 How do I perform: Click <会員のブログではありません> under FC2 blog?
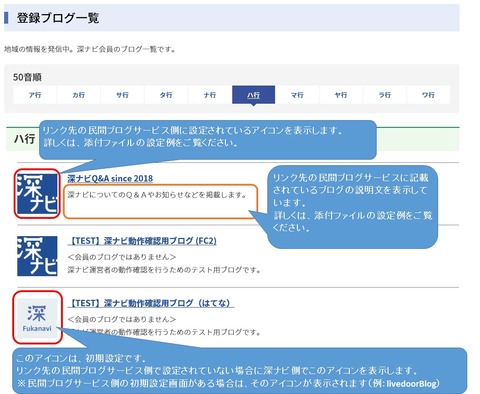tap(122, 257)
